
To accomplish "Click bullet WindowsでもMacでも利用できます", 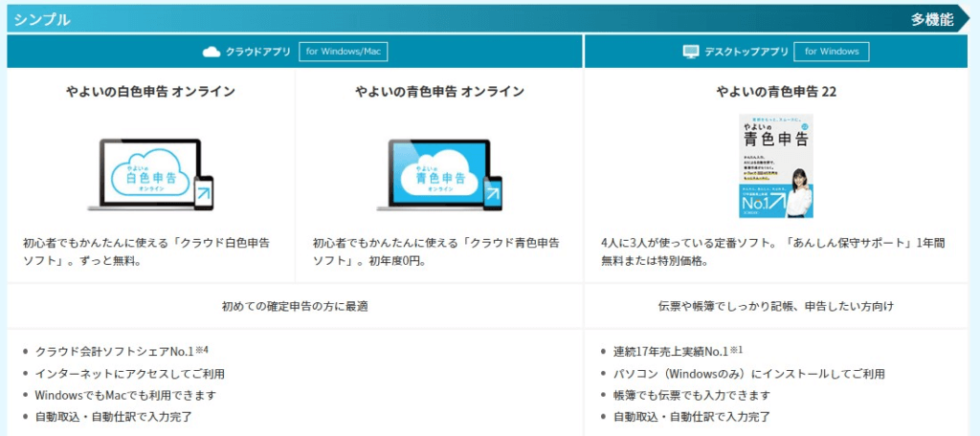I will pyautogui.click(x=125, y=396).
